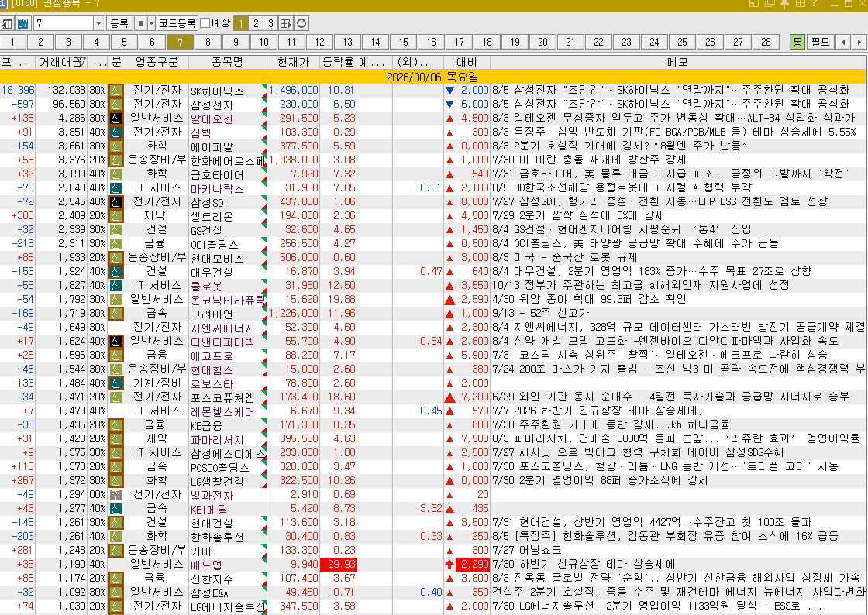Click the 신 badge in KB금융 row

[115, 424]
